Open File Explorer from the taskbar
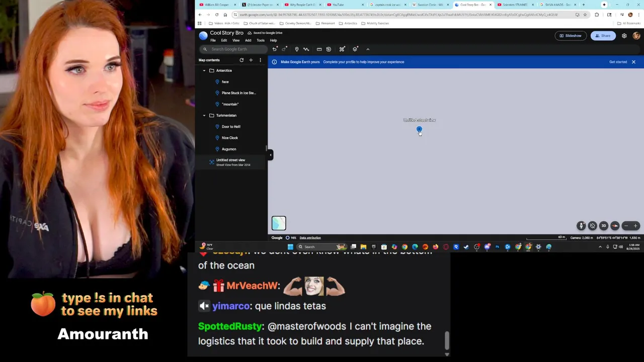This screenshot has width=644, height=362. (x=363, y=247)
